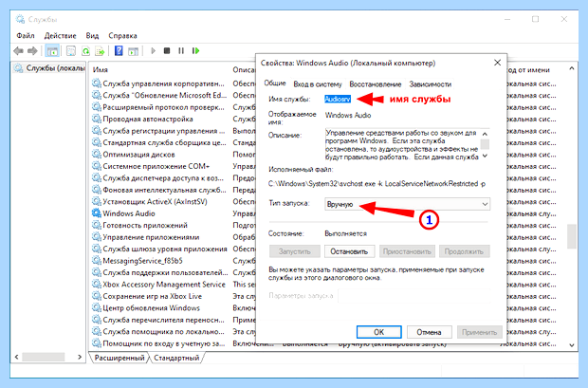Viewport: 588px width, 388px height.
Task: Click the gear icon beside Проводная автонастройка
Action: (x=97, y=119)
